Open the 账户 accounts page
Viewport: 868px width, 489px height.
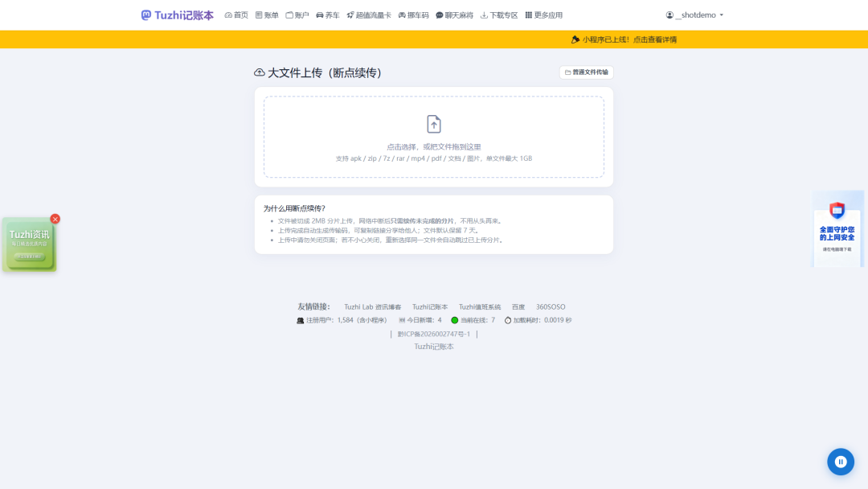[297, 15]
